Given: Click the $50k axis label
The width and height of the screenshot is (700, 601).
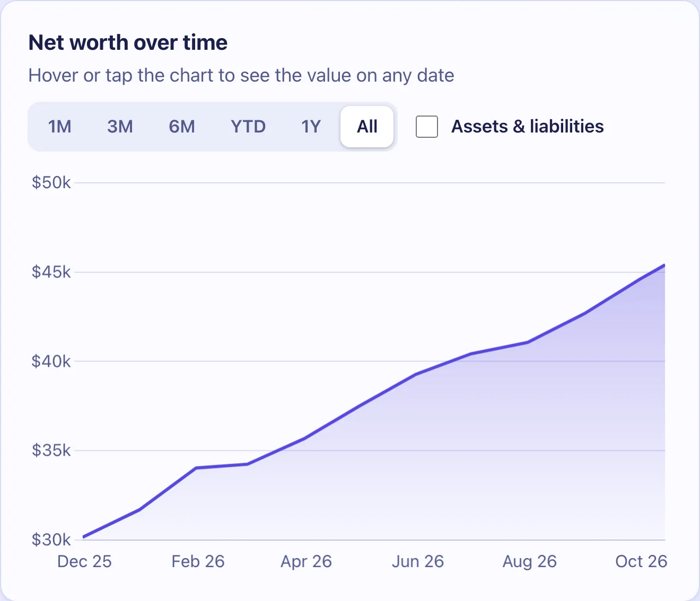Looking at the screenshot, I should tap(51, 183).
